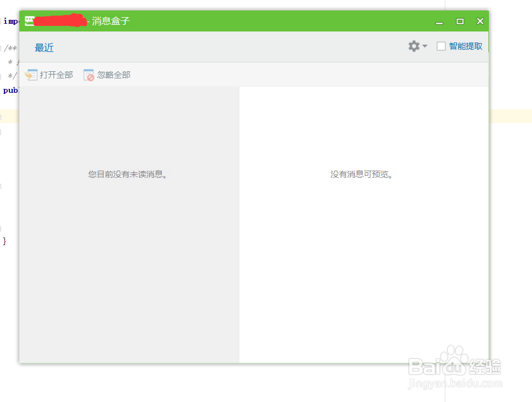Image resolution: width=532 pixels, height=402 pixels.
Task: Click the preview text 没有消息可预览
Action: click(362, 174)
